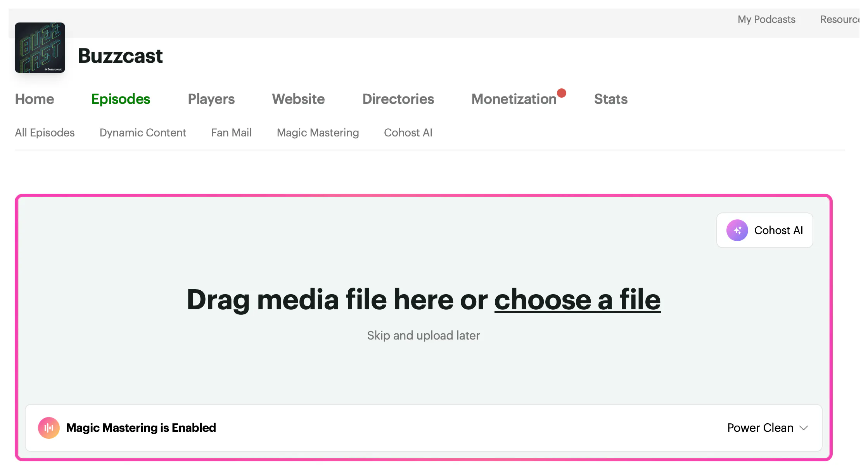The width and height of the screenshot is (868, 476).
Task: Open the Website tab
Action: [x=298, y=99]
